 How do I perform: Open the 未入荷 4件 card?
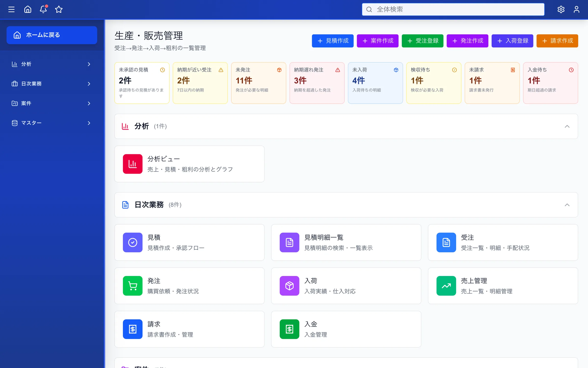click(x=375, y=83)
